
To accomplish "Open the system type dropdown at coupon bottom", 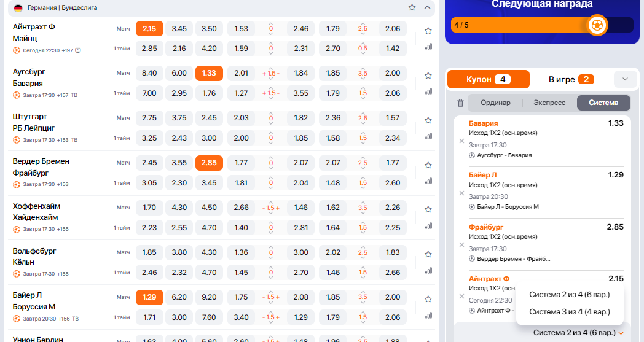I will coord(578,333).
